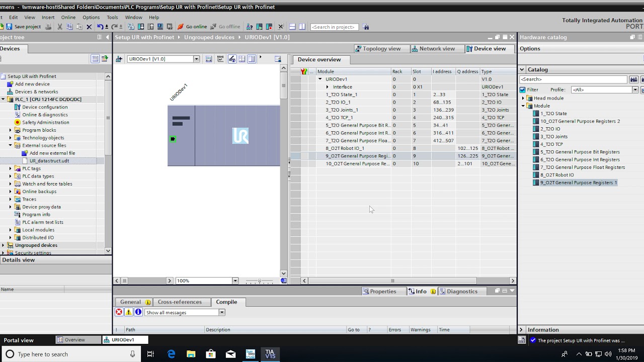This screenshot has width=644, height=362.
Task: Click the Cut scissors icon
Action: click(x=60, y=27)
